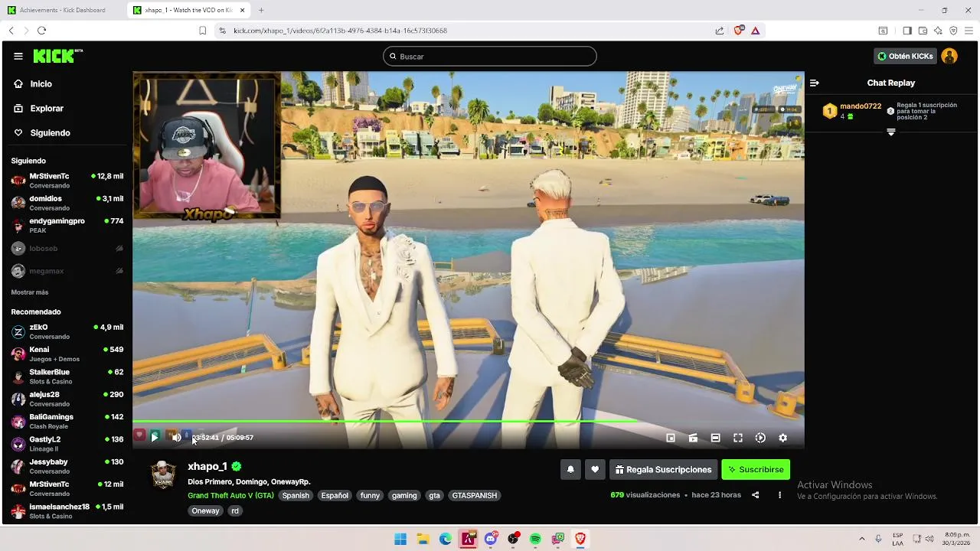Viewport: 980px width, 551px height.
Task: Focus the Buscar search field
Action: coord(490,56)
